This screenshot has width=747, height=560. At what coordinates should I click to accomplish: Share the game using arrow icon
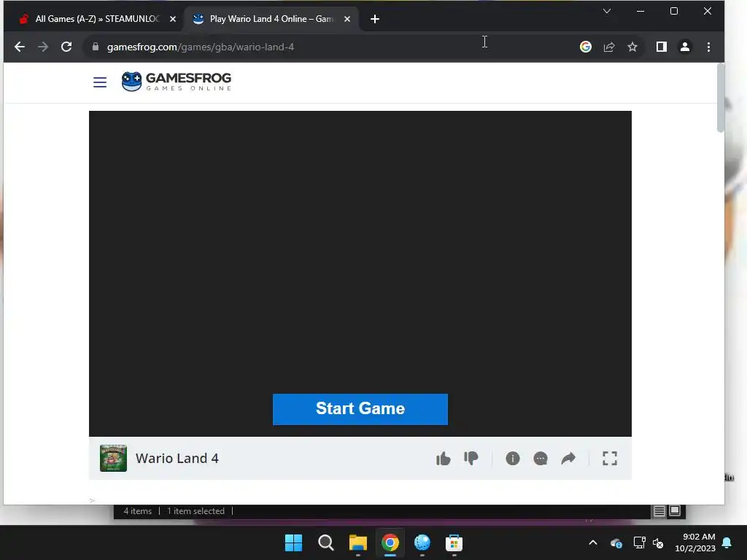(568, 458)
